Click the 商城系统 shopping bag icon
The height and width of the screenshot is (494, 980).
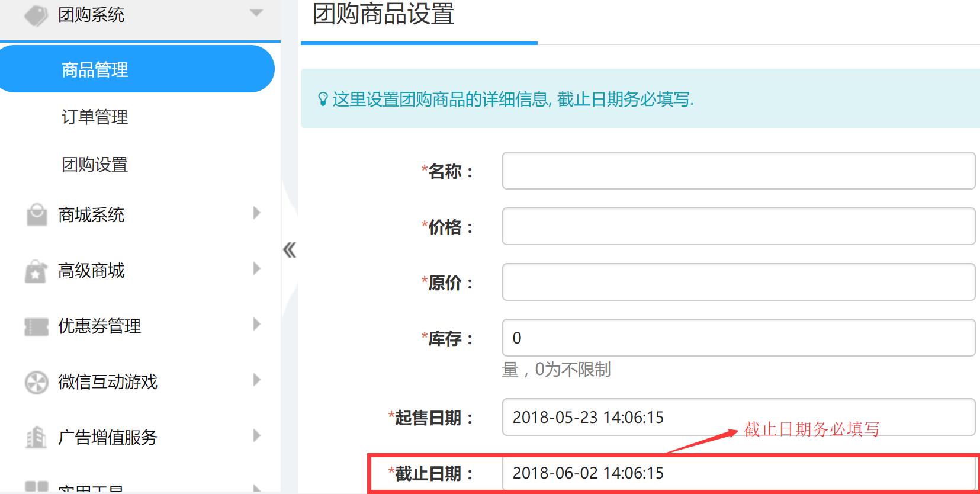tap(37, 214)
